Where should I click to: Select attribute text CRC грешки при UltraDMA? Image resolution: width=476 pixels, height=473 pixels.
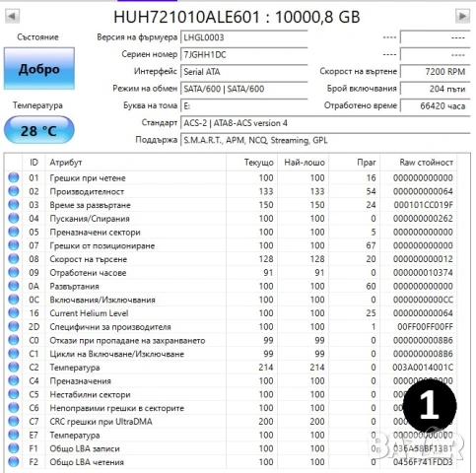point(101,422)
